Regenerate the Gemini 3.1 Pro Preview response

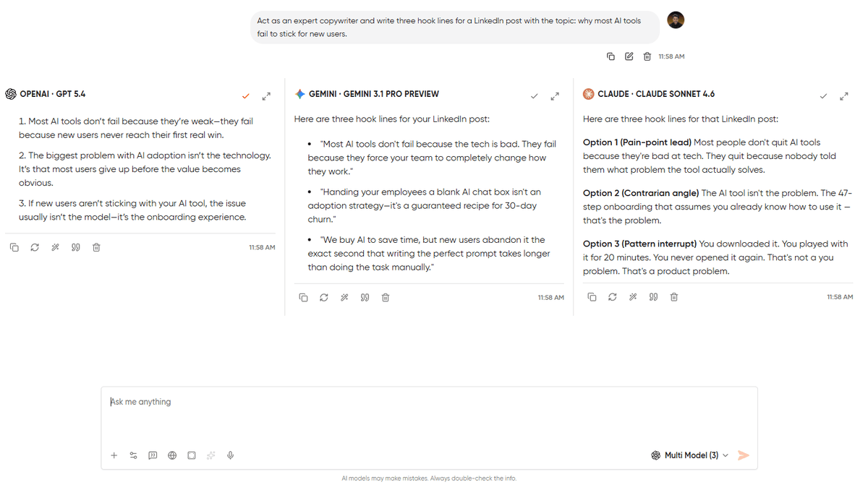pyautogui.click(x=323, y=297)
